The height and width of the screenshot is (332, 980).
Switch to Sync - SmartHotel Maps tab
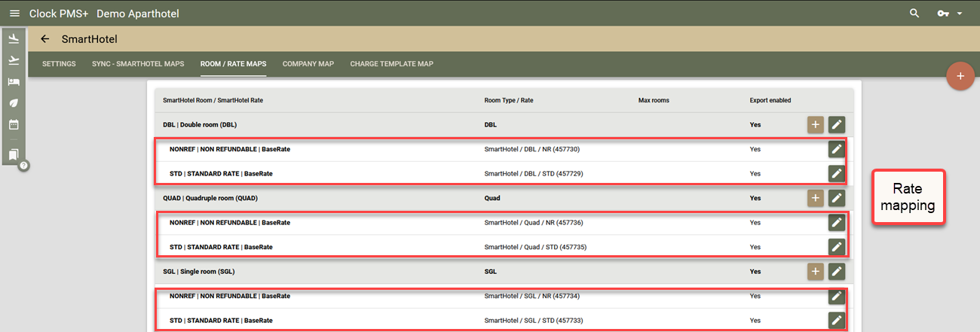coord(138,64)
